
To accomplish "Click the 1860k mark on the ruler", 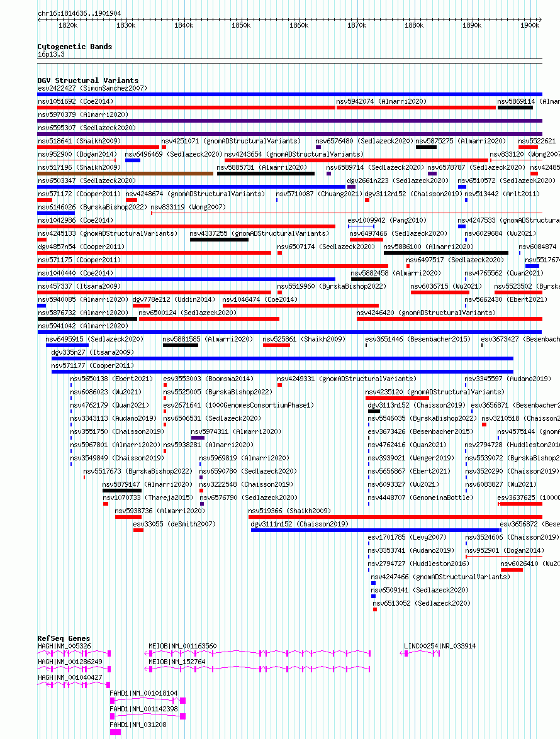I will point(299,25).
